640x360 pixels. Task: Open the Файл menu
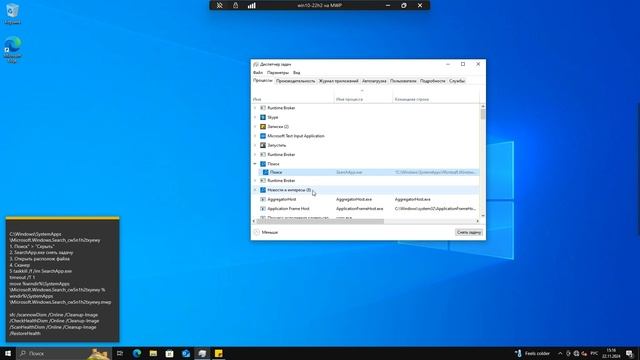point(258,73)
